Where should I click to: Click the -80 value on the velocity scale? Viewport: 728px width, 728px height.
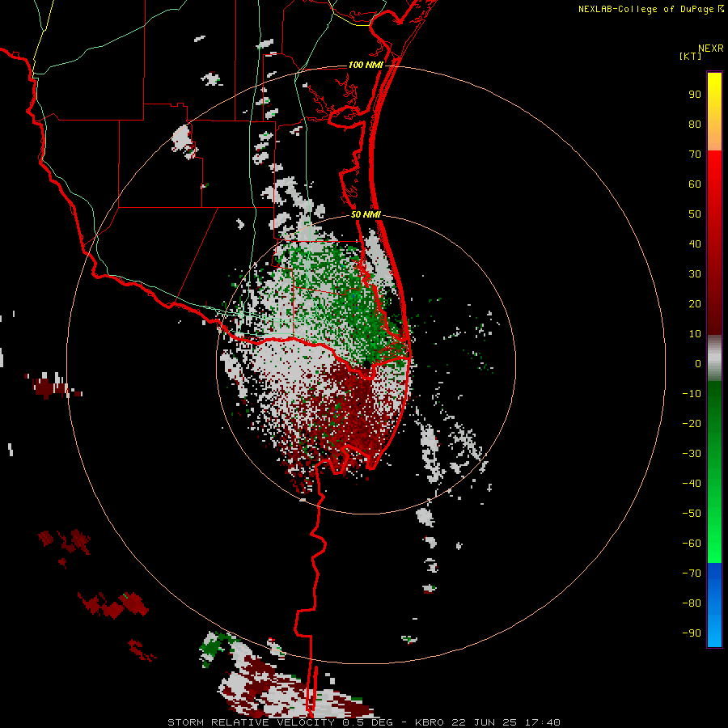point(692,603)
